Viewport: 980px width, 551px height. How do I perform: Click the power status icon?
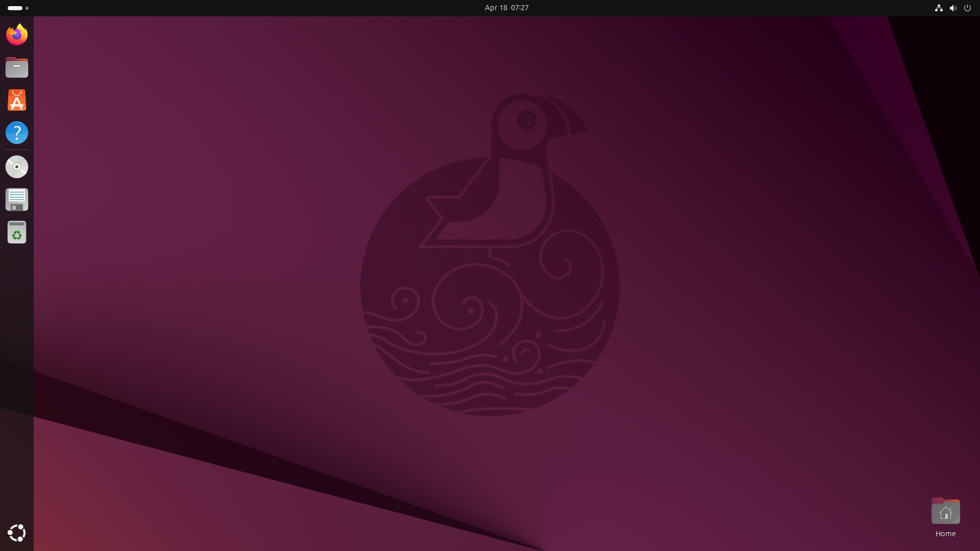[x=967, y=8]
